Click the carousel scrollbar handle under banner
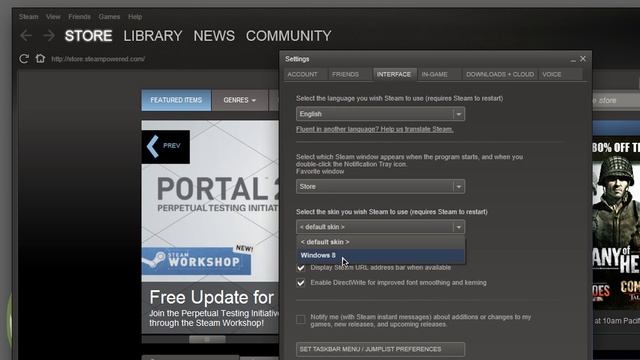This screenshot has width=640, height=360. tap(207, 339)
